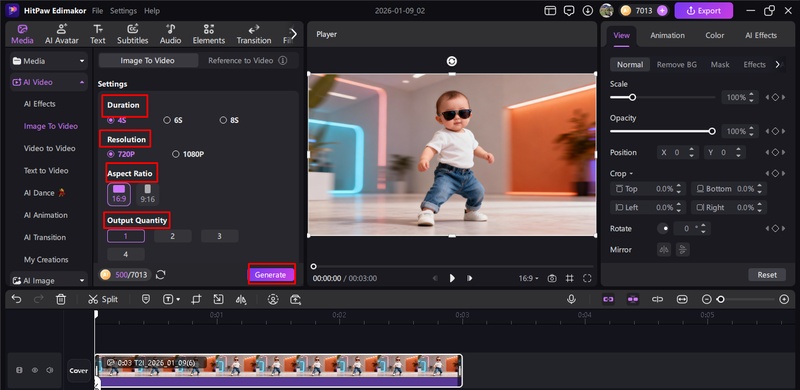Open the Crop dropdown arrow

click(631, 174)
